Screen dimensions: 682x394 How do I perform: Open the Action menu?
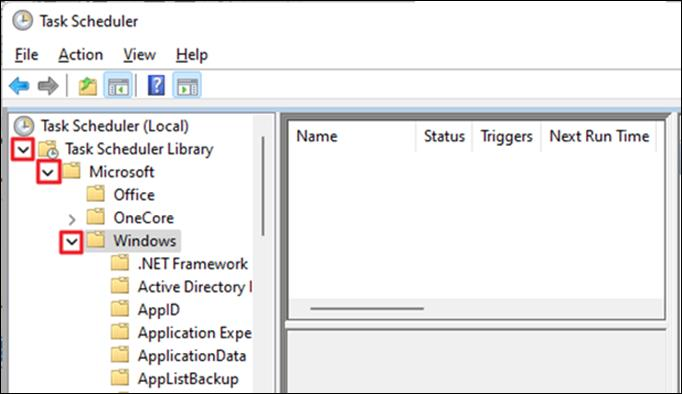80,55
